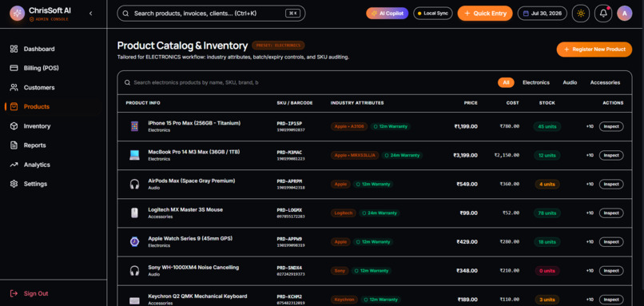Collapse the sidebar with the chevron arrow

coord(91,14)
